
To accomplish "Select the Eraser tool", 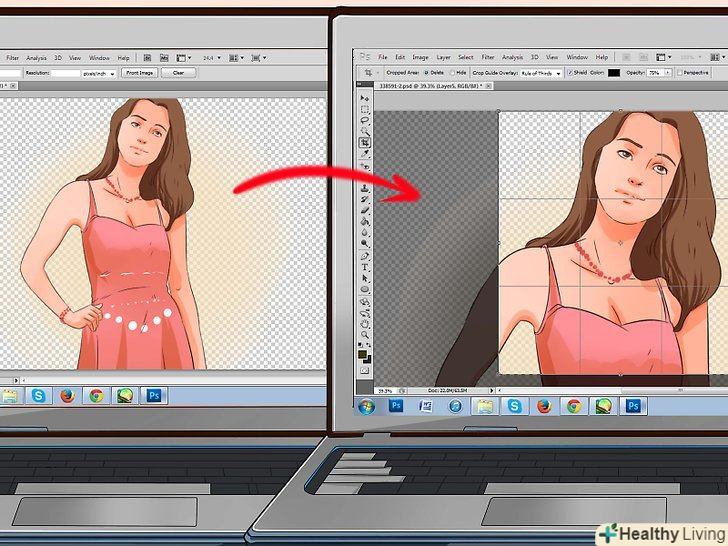I will tap(365, 211).
